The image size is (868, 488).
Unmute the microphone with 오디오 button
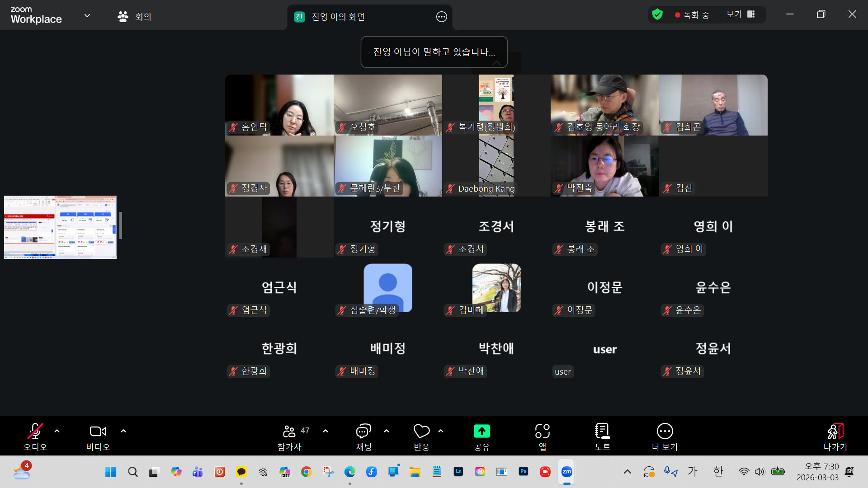[35, 432]
